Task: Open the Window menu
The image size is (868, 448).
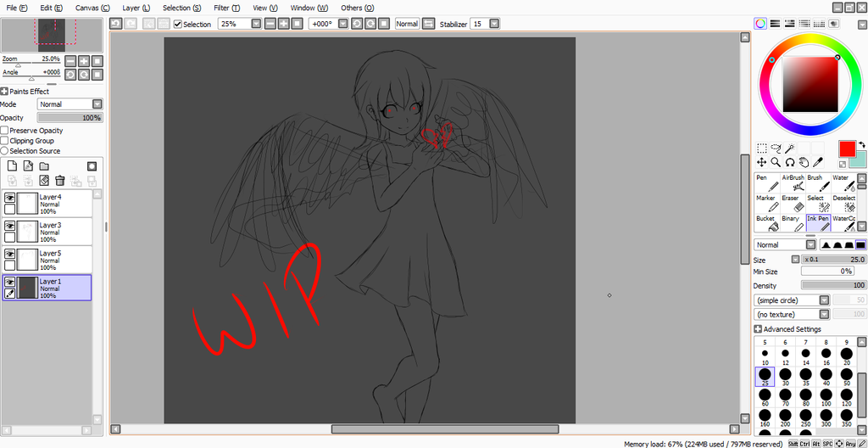Action: [309, 8]
